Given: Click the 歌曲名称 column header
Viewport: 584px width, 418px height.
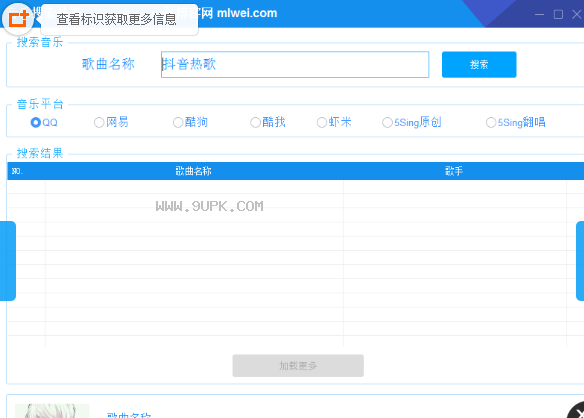Looking at the screenshot, I should pos(194,171).
